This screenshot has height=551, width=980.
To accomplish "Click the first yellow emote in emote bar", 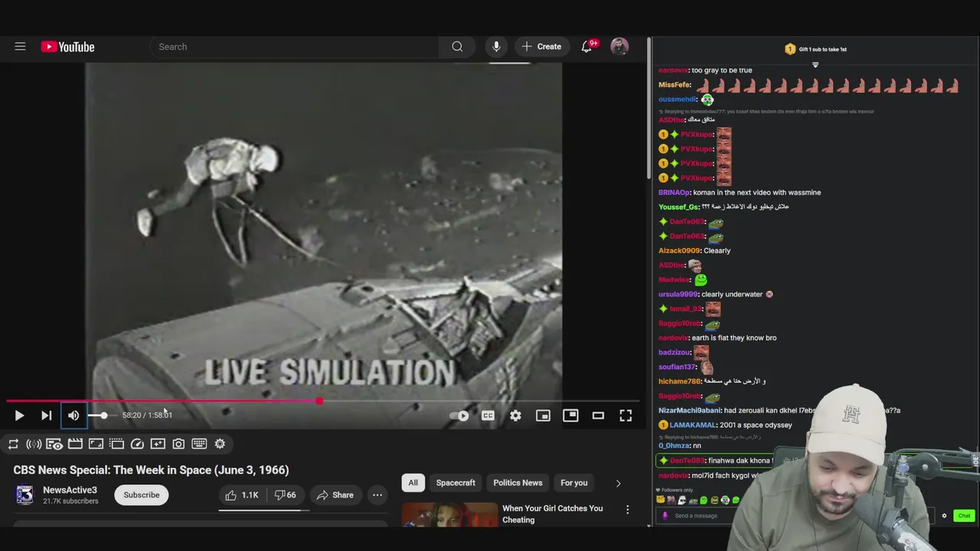I will coord(661,500).
